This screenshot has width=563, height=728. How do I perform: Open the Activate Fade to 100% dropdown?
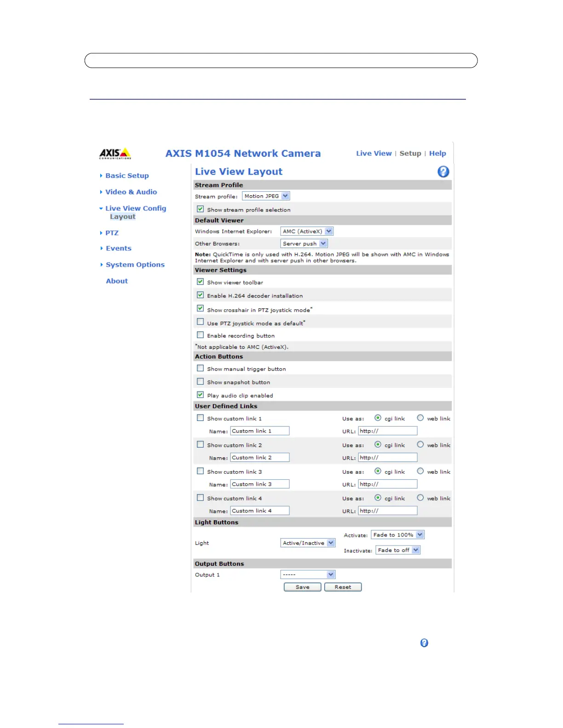pos(398,535)
